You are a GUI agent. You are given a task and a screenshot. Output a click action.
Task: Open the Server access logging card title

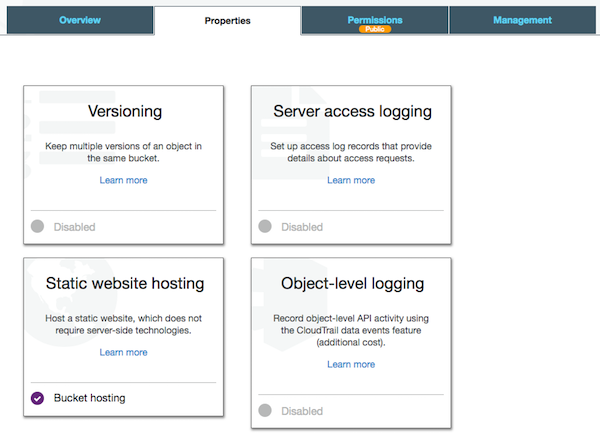(352, 111)
